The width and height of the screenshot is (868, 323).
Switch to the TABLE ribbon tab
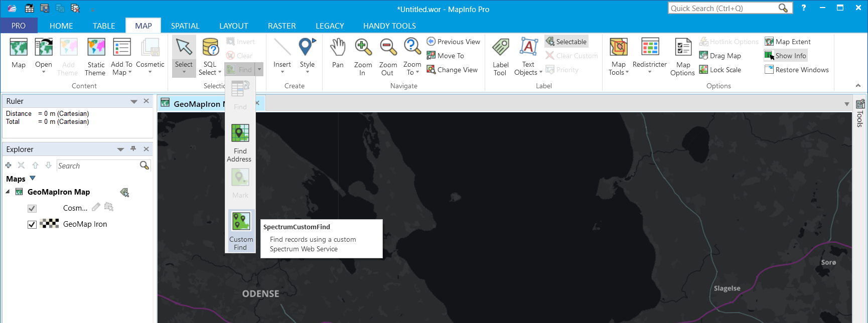coord(104,26)
